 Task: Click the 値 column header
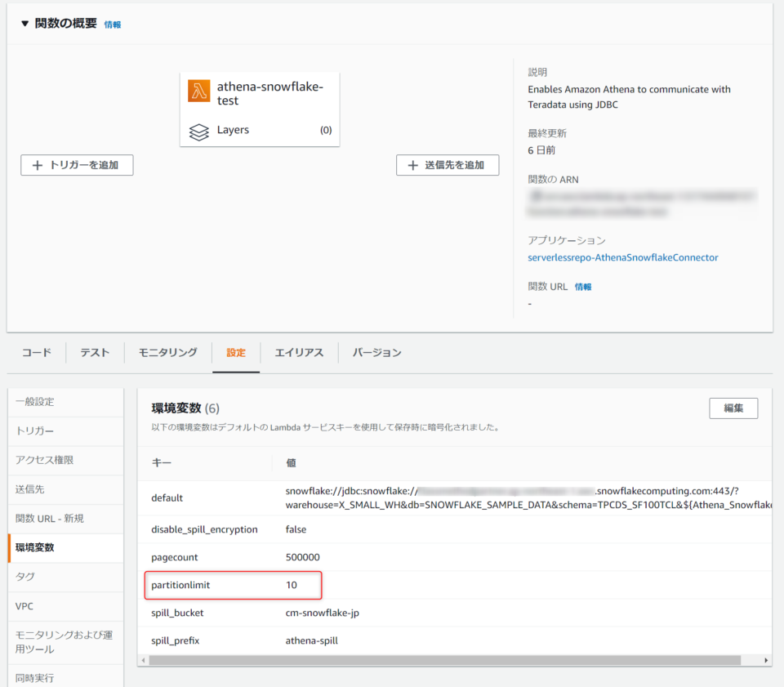[x=291, y=463]
